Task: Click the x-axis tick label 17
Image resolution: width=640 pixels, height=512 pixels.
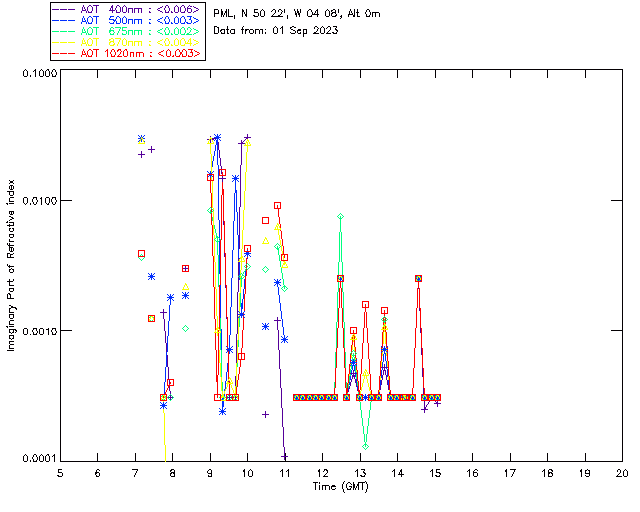Action: coord(510,473)
